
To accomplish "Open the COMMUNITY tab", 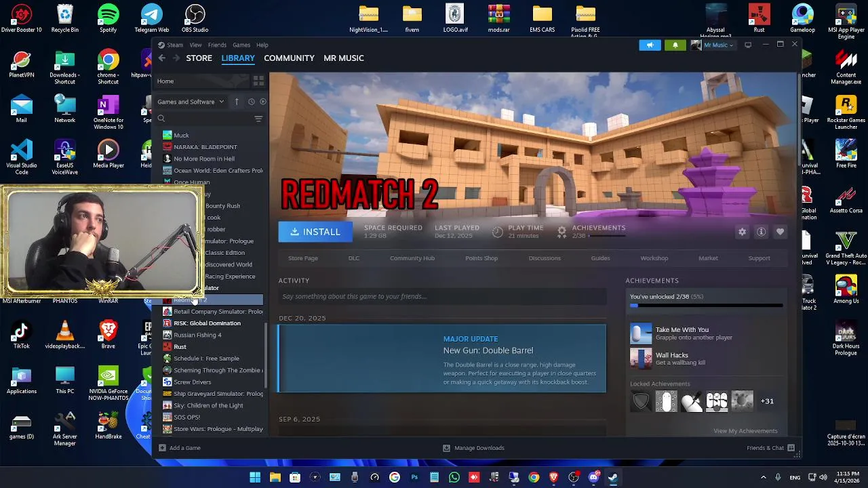I will pyautogui.click(x=289, y=58).
